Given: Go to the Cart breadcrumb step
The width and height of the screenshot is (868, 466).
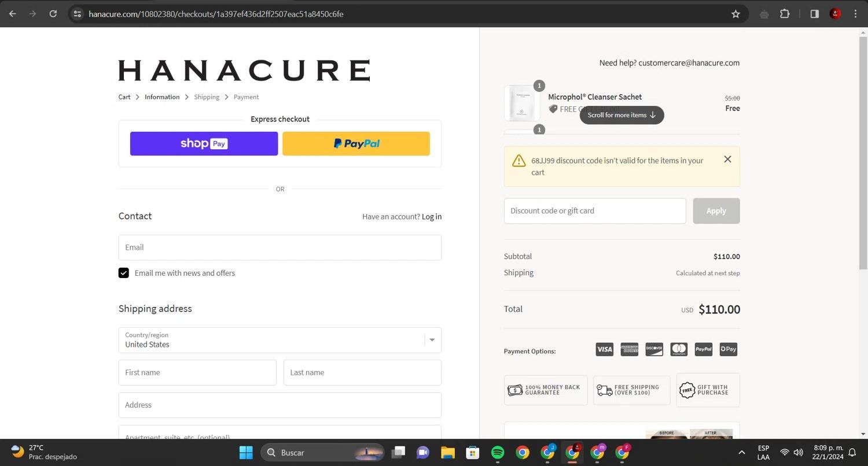Looking at the screenshot, I should (124, 97).
